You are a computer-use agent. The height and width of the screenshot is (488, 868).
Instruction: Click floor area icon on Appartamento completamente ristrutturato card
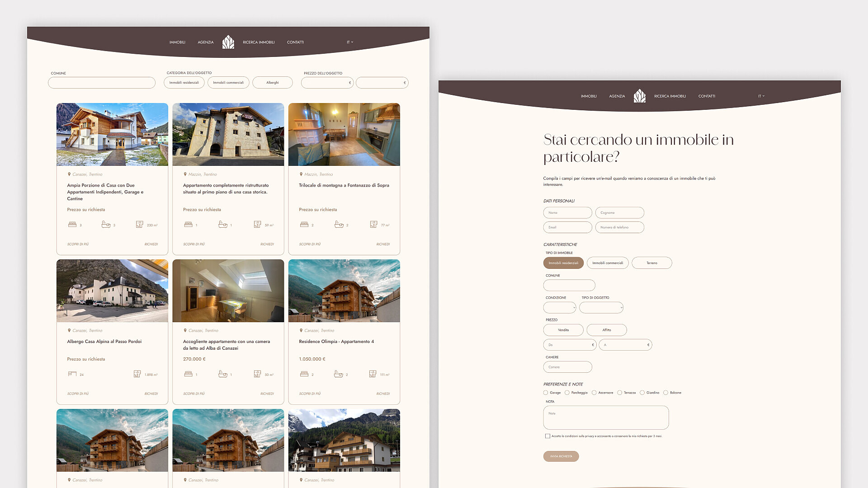(258, 224)
